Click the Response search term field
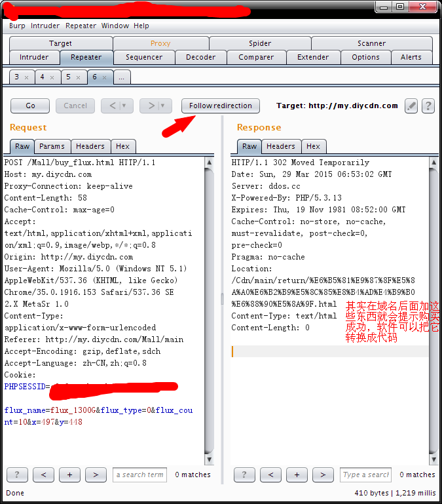The image size is (442, 504). pos(365,475)
